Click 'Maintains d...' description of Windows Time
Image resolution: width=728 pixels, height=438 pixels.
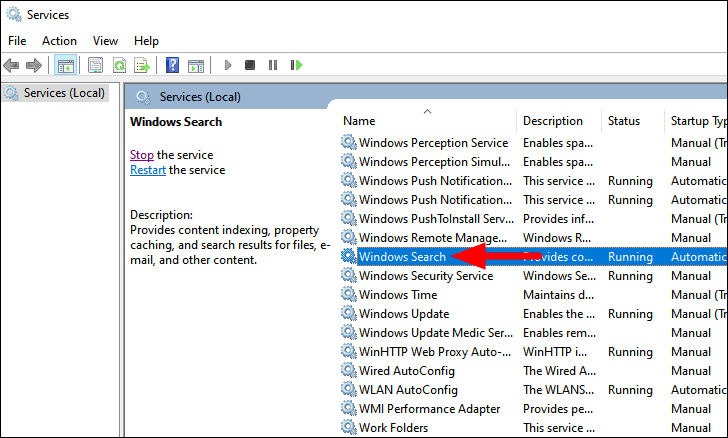pos(559,295)
